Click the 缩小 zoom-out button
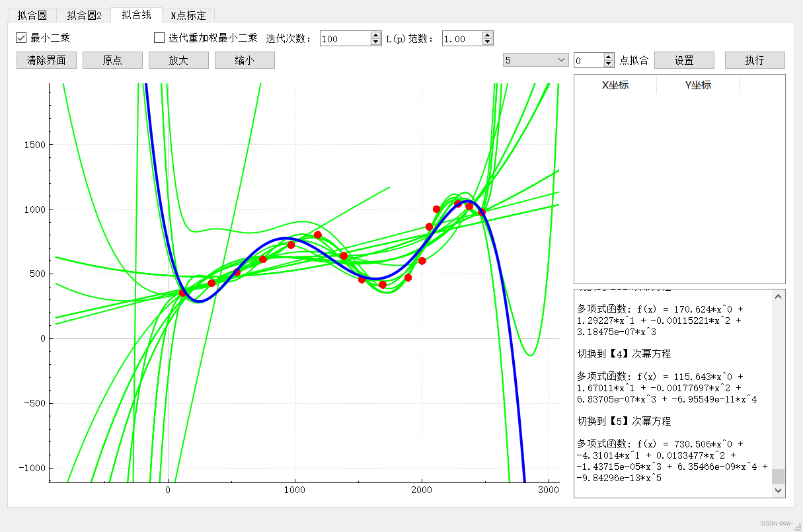 click(x=245, y=60)
